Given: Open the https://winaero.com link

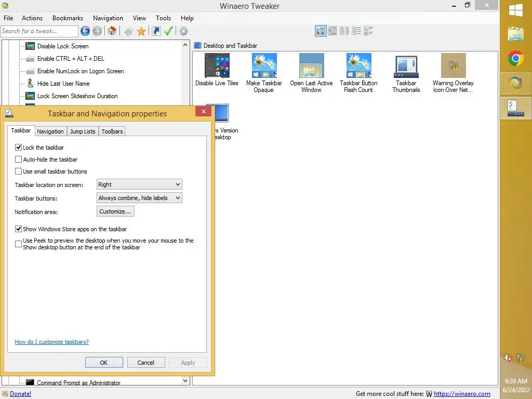Looking at the screenshot, I should [x=462, y=394].
